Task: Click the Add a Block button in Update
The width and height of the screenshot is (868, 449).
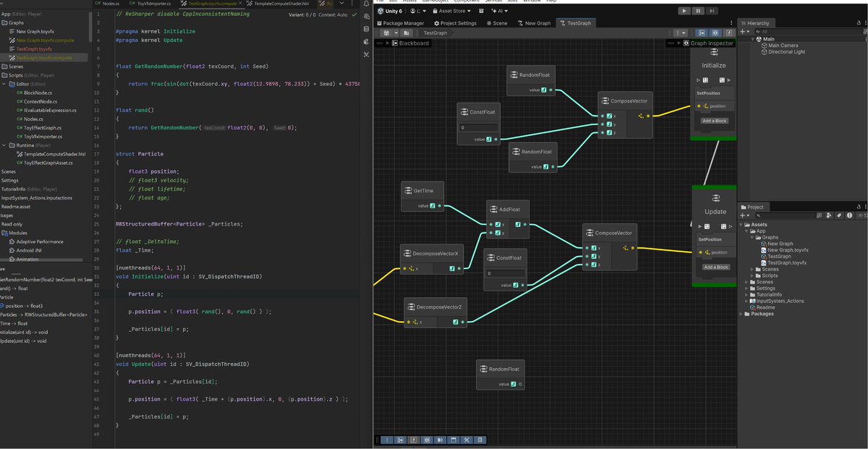Action: click(x=715, y=267)
